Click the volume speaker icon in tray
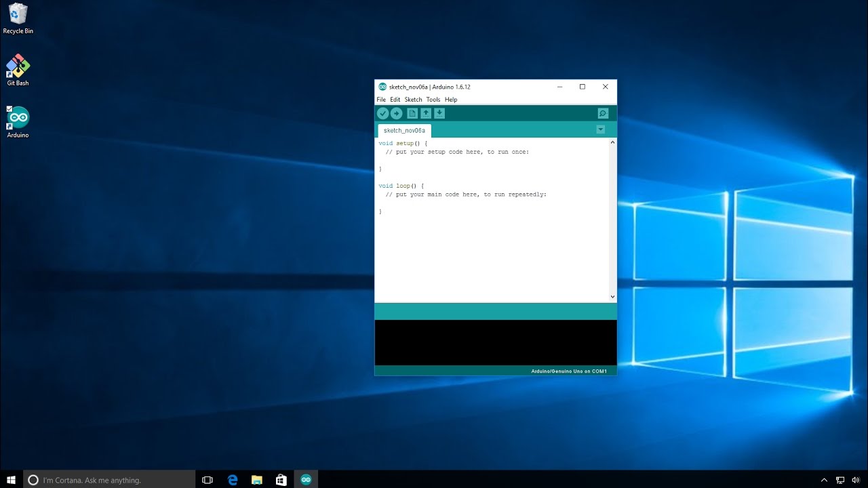This screenshot has width=868, height=488. (855, 480)
